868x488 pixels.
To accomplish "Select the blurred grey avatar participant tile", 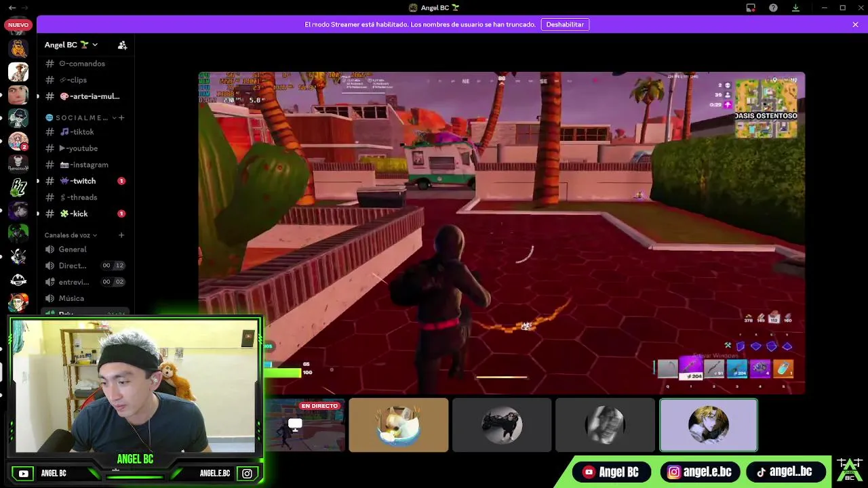I will coord(605,425).
